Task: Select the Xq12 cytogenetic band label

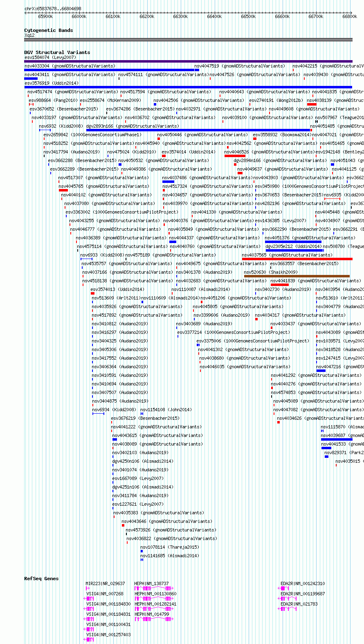Action: point(29,35)
